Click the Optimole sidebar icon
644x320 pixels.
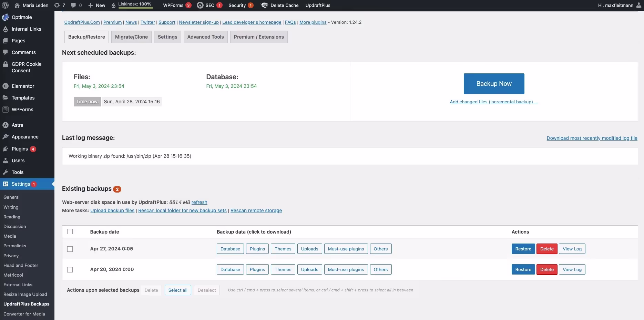6,17
